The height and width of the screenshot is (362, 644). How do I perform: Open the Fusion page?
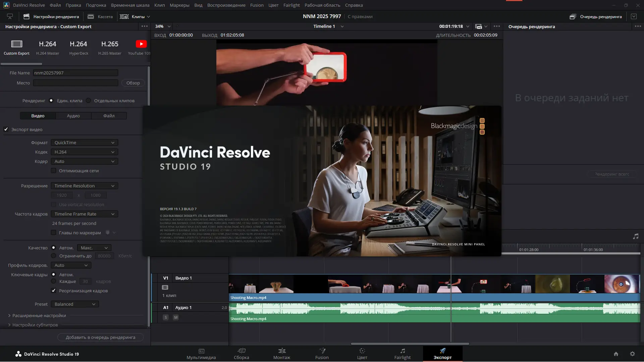[x=322, y=354]
